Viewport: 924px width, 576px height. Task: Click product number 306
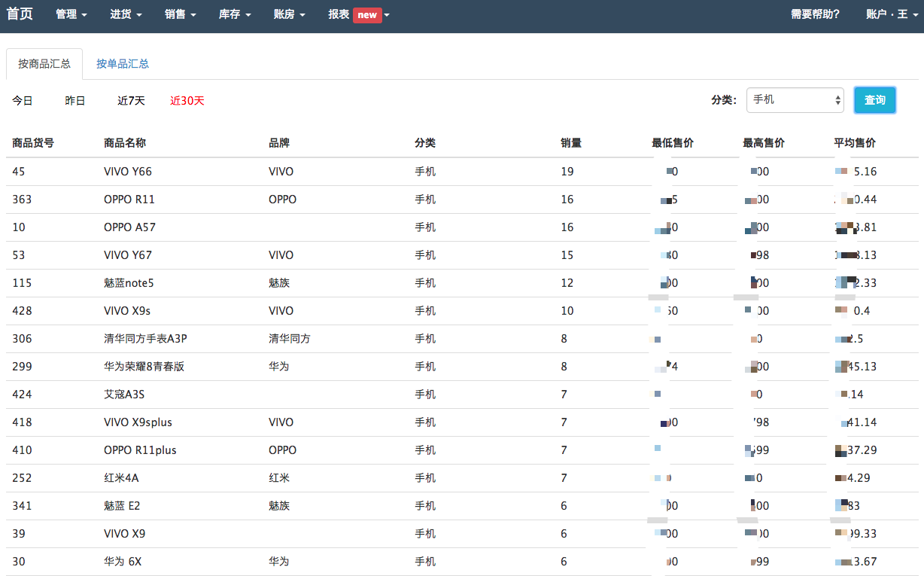click(22, 339)
